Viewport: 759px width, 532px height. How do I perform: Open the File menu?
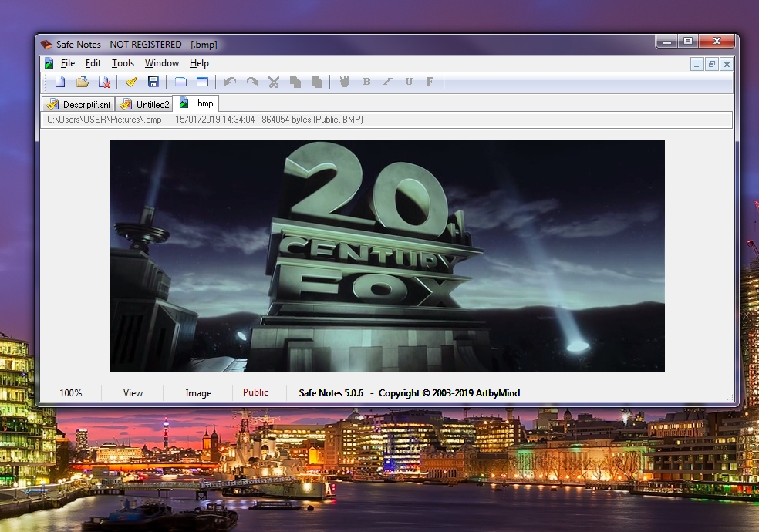point(68,63)
